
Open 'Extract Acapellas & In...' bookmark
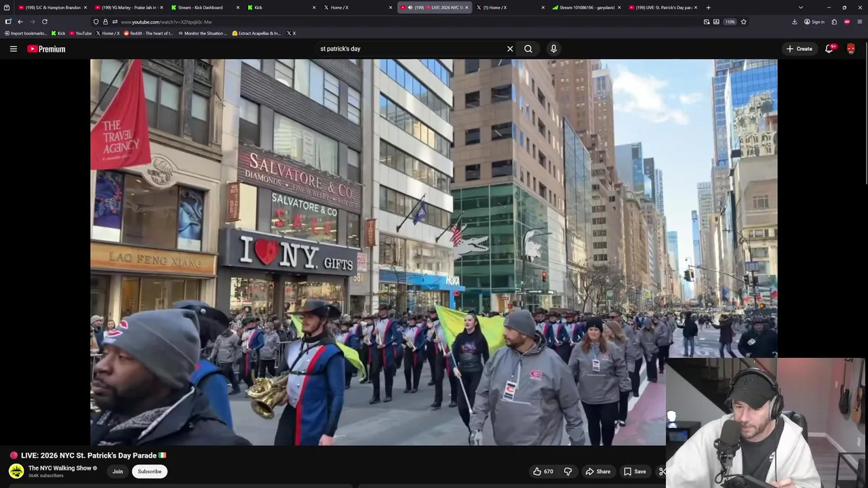[x=256, y=33]
